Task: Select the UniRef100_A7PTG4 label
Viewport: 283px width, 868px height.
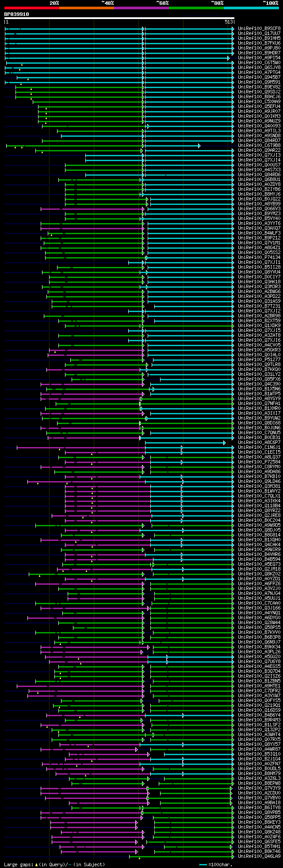Action: (x=259, y=72)
